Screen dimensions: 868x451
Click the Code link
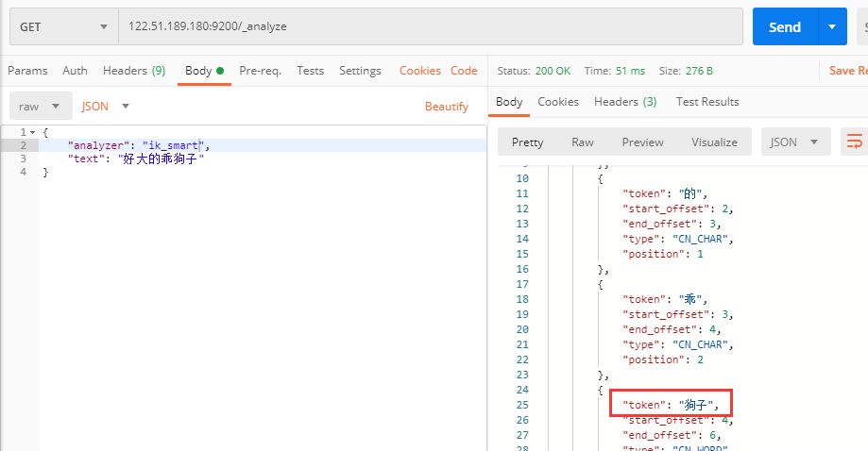point(464,71)
